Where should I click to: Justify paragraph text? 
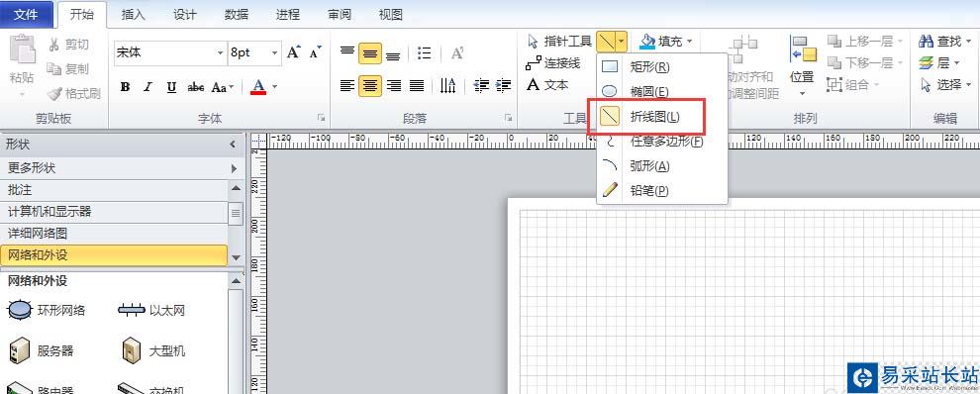[x=417, y=85]
